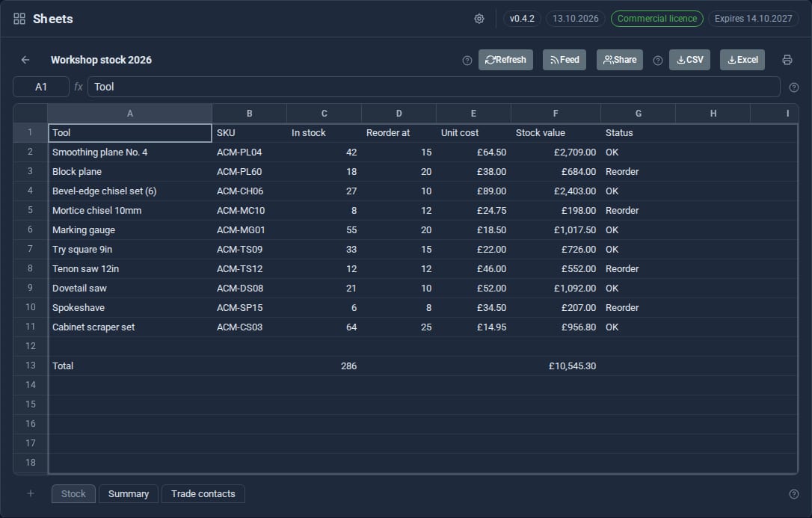Select the Reorder at header cell

399,132
